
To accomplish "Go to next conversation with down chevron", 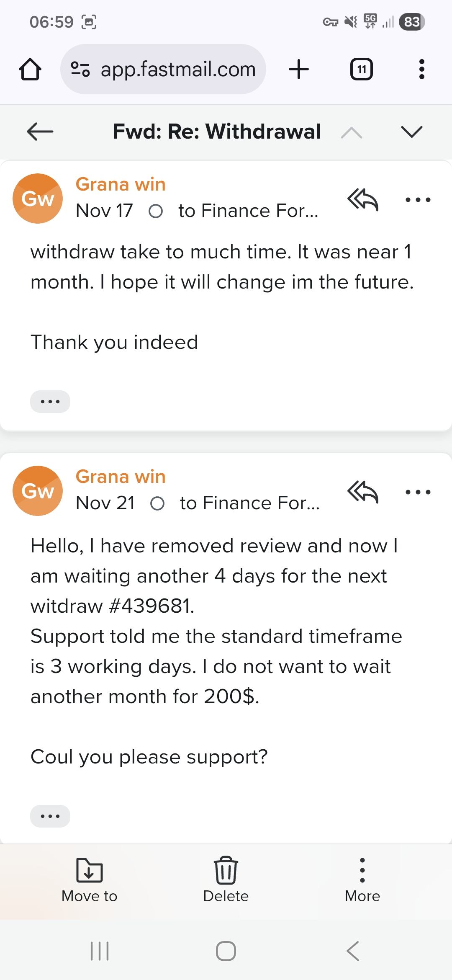I will [x=412, y=132].
